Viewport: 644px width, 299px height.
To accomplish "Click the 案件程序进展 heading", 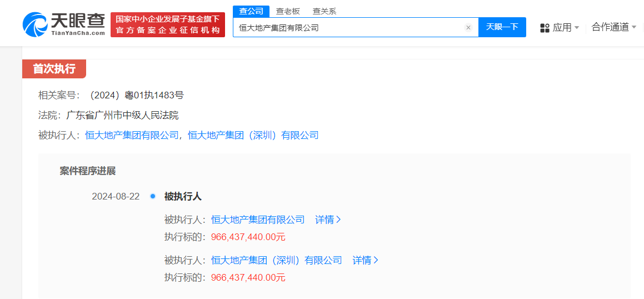I will click(x=87, y=171).
